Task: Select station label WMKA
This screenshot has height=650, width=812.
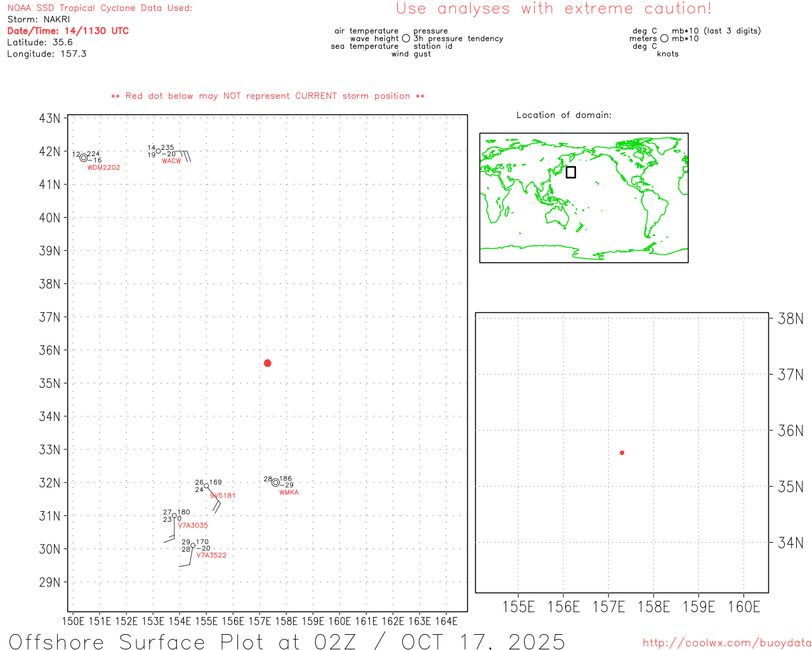Action: click(x=289, y=493)
